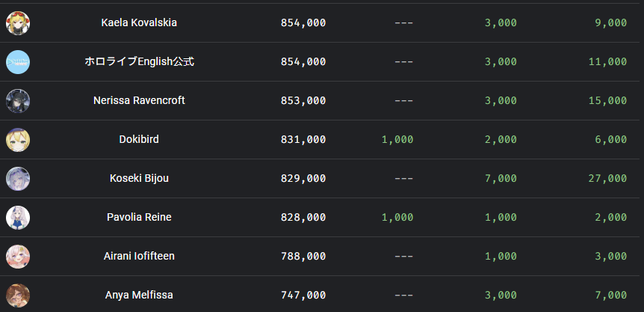The width and height of the screenshot is (644, 312).
Task: Click the Airani Iofifteen name
Action: click(139, 256)
